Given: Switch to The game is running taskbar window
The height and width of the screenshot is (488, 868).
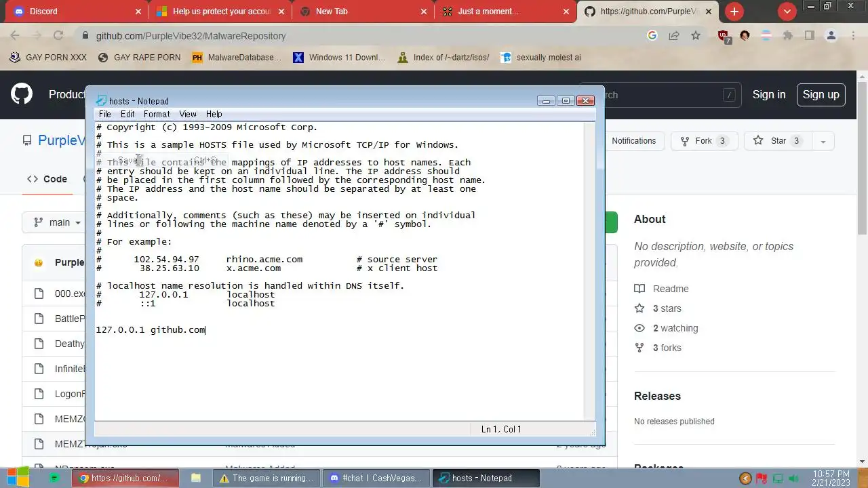Looking at the screenshot, I should pyautogui.click(x=267, y=478).
